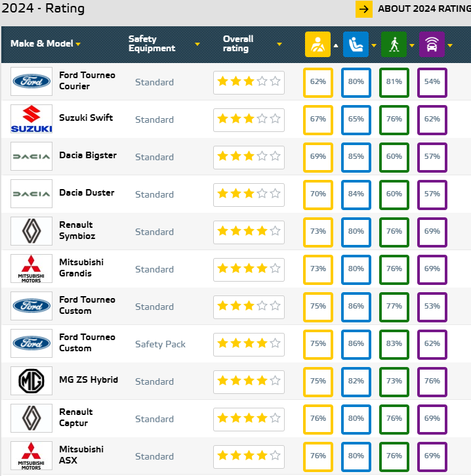
Task: Click the Renault Captur star rating box
Action: [249, 419]
